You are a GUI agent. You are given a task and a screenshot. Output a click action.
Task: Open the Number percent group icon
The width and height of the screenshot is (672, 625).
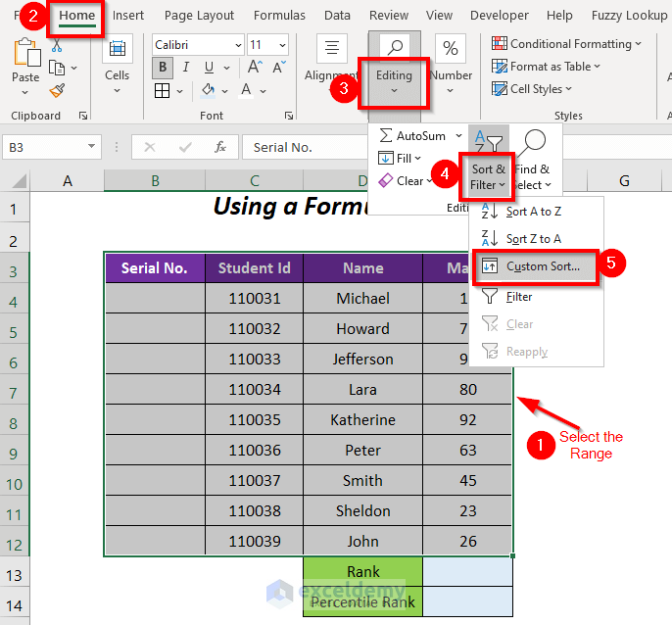450,48
